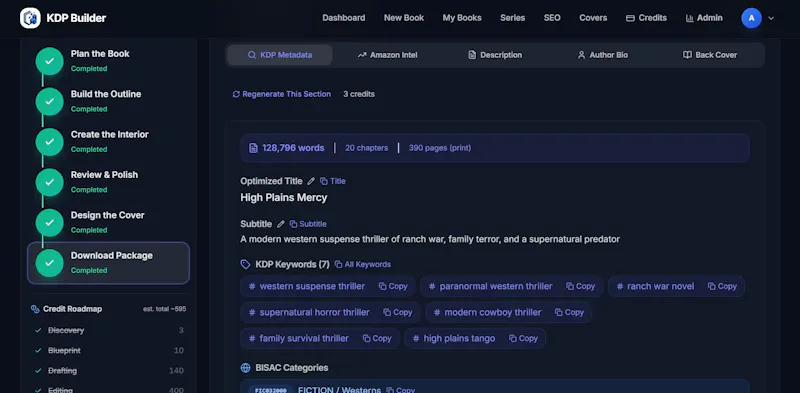Switch to the Back Cover tab

(x=710, y=55)
